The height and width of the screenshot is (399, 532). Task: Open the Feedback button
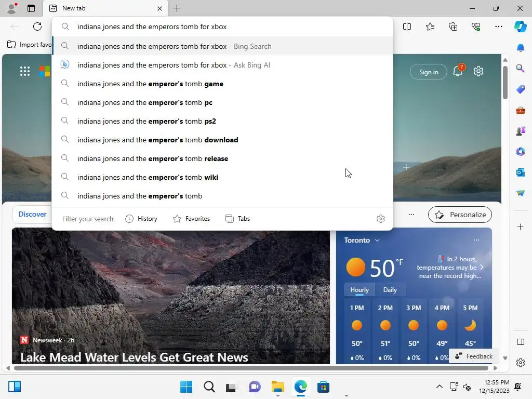tap(474, 356)
